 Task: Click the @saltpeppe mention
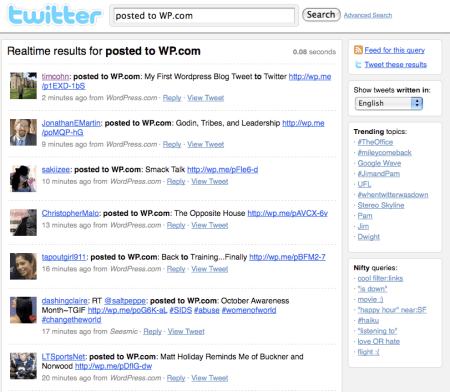pyautogui.click(x=125, y=301)
